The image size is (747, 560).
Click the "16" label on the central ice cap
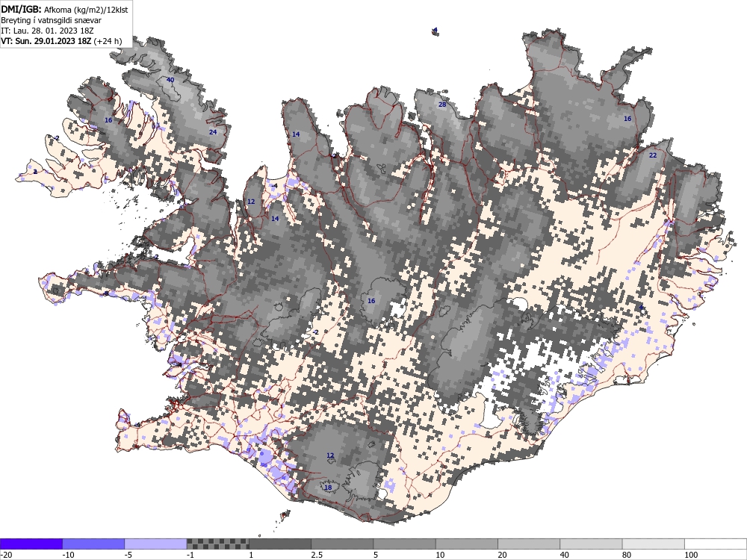(371, 301)
